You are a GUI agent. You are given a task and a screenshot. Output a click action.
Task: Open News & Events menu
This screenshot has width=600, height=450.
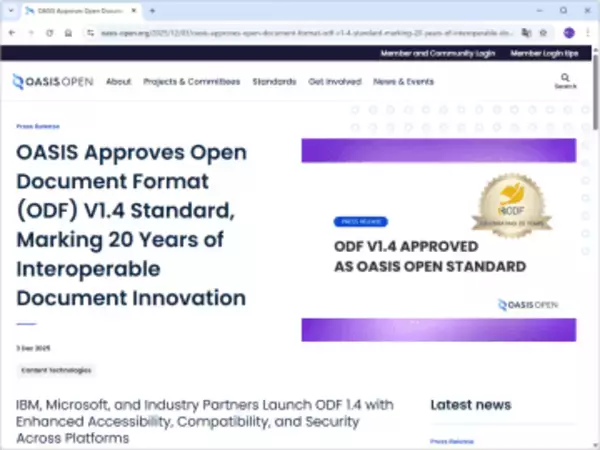[x=403, y=82]
